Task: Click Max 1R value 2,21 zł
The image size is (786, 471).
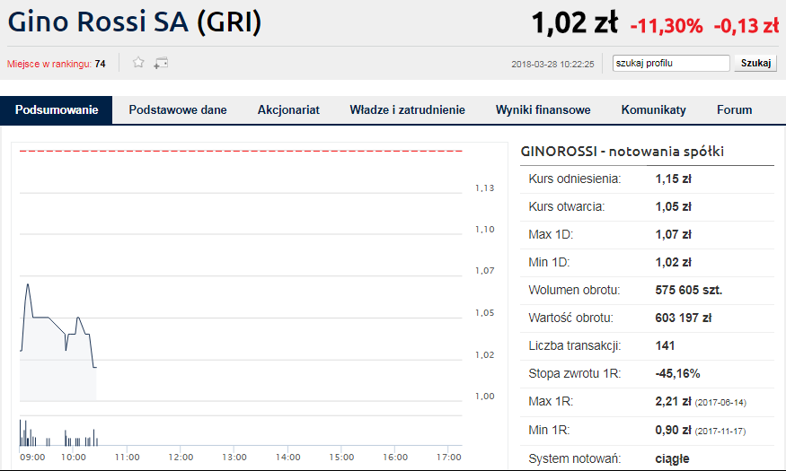Action: coord(673,401)
